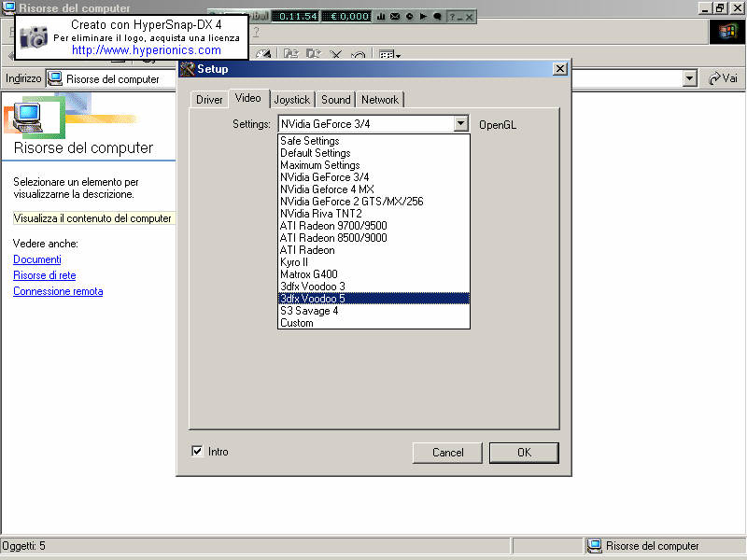This screenshot has height=560, width=747.
Task: Click the Explorer copy-to-folder toolbar icon
Action: pyautogui.click(x=313, y=54)
